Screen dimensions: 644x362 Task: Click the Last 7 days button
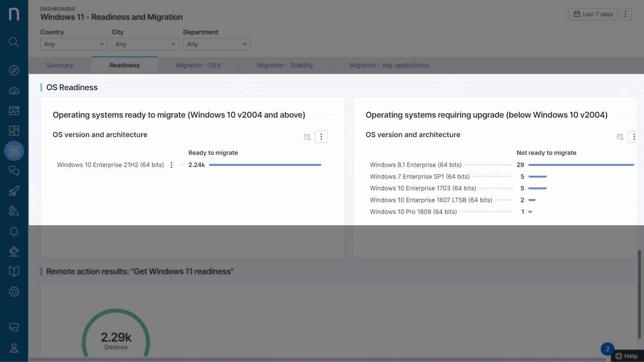pyautogui.click(x=593, y=14)
